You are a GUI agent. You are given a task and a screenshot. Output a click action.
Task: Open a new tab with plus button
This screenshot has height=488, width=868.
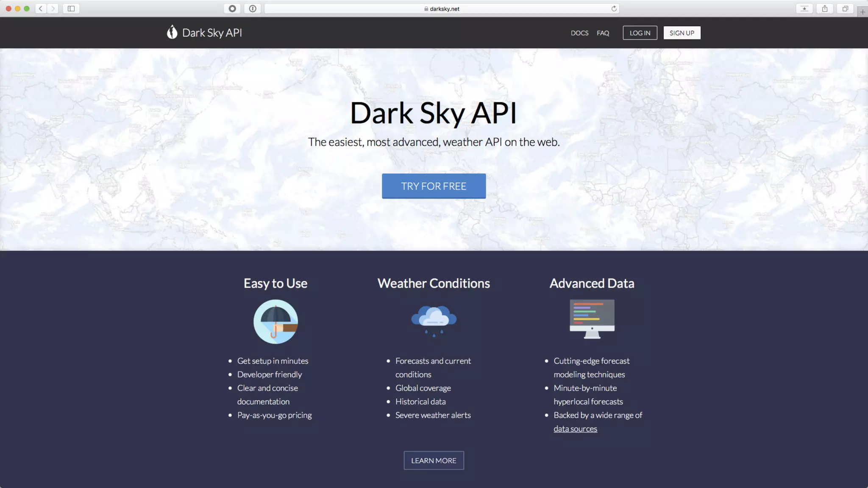click(862, 12)
